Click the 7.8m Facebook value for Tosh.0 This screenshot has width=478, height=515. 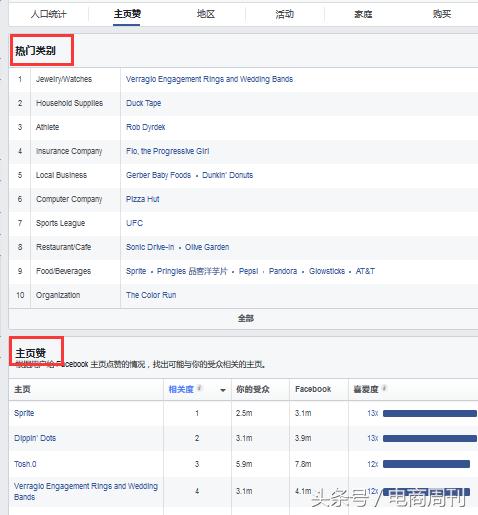(303, 464)
